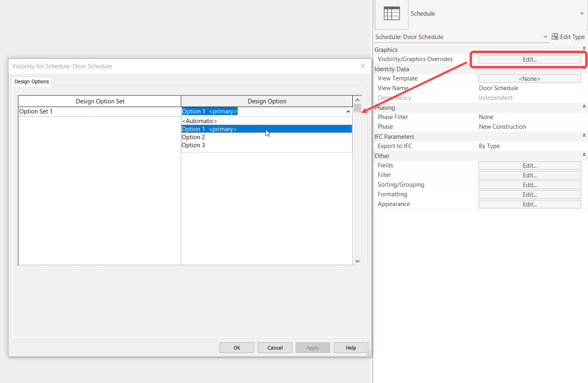Edit the schedule Appearance
Viewport: 588px width, 383px height.
tap(529, 204)
